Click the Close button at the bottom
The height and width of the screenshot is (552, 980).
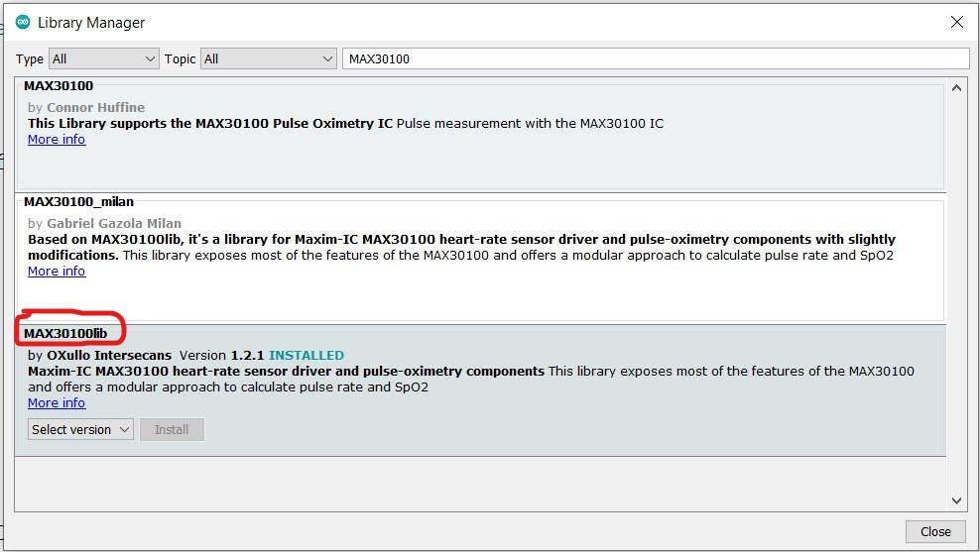click(x=935, y=531)
